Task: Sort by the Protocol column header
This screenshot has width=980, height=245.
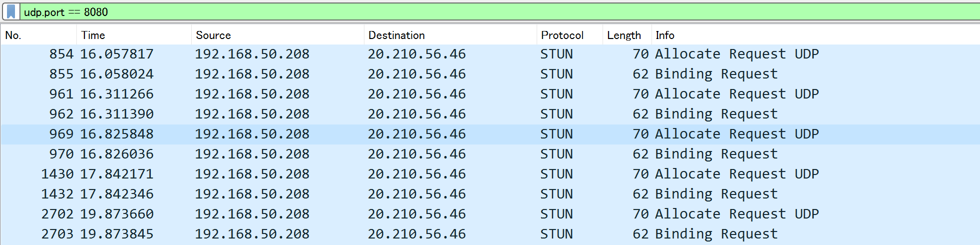Action: click(570, 35)
